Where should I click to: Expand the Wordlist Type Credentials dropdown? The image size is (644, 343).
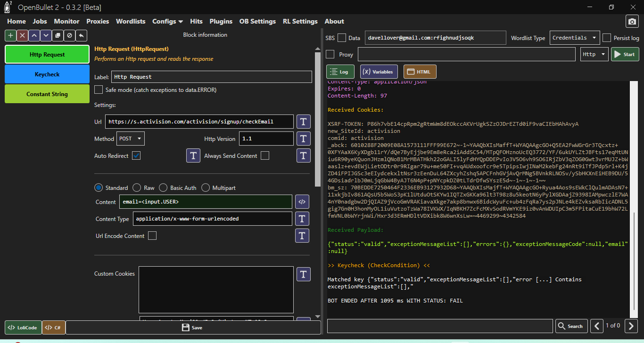click(x=574, y=38)
